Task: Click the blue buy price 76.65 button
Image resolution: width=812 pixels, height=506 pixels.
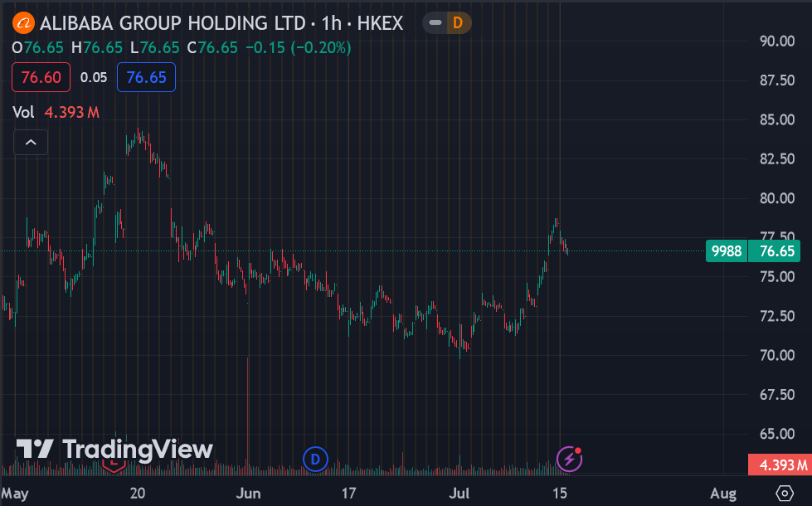Action: click(147, 77)
